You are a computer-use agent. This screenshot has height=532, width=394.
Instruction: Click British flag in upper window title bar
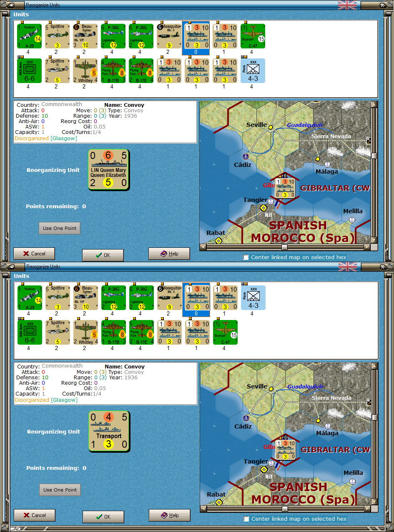click(347, 5)
